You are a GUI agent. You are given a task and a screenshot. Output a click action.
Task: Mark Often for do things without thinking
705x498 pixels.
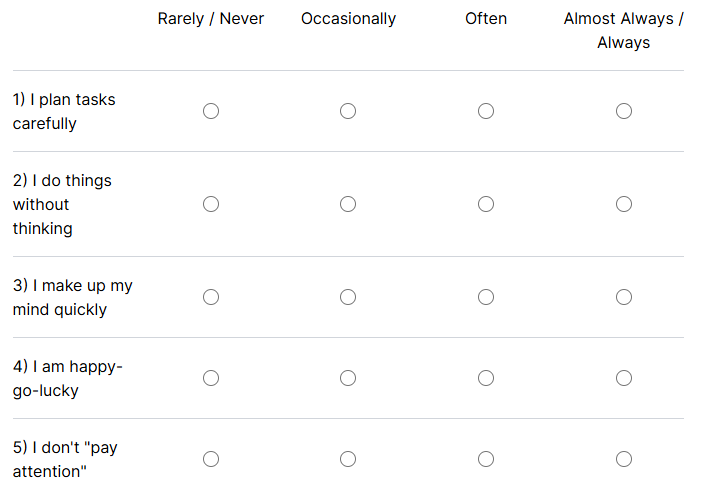tap(486, 204)
